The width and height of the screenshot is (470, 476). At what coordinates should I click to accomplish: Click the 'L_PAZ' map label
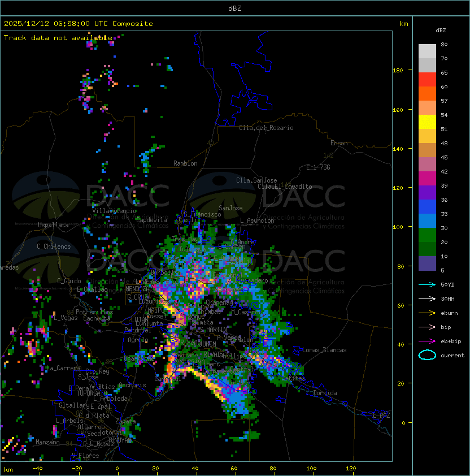click(381, 416)
